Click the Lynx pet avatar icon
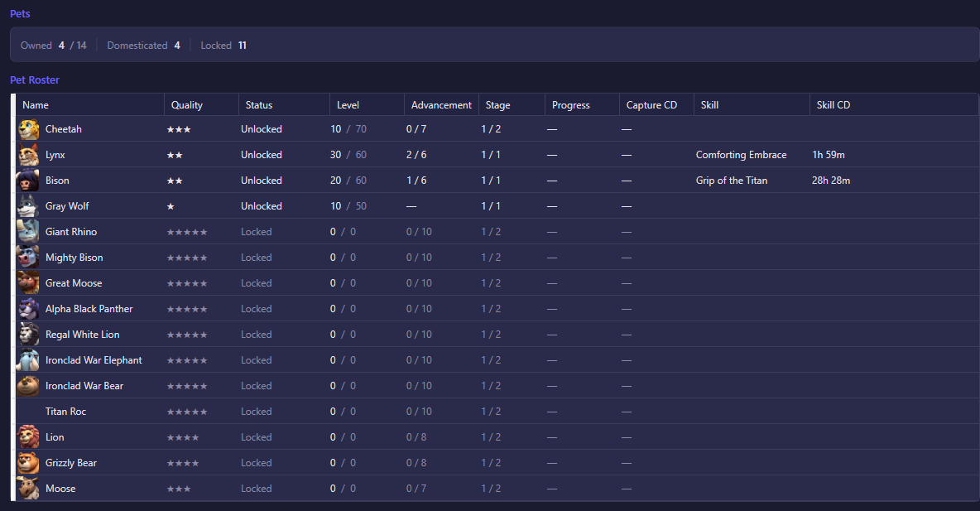 tap(28, 155)
